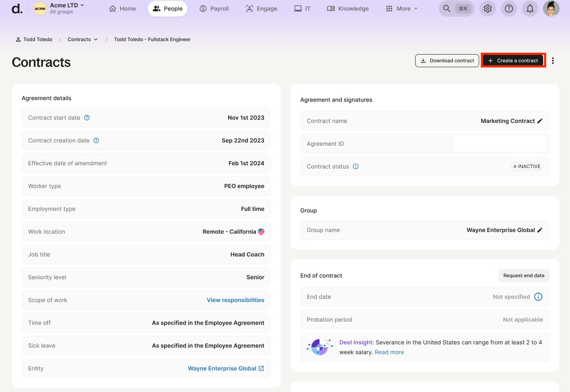Go to the Payroll tab
This screenshot has height=392, width=570.
(214, 9)
